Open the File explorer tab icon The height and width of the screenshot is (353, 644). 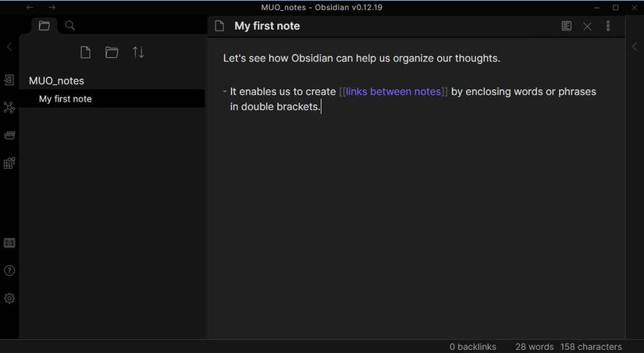[x=44, y=26]
